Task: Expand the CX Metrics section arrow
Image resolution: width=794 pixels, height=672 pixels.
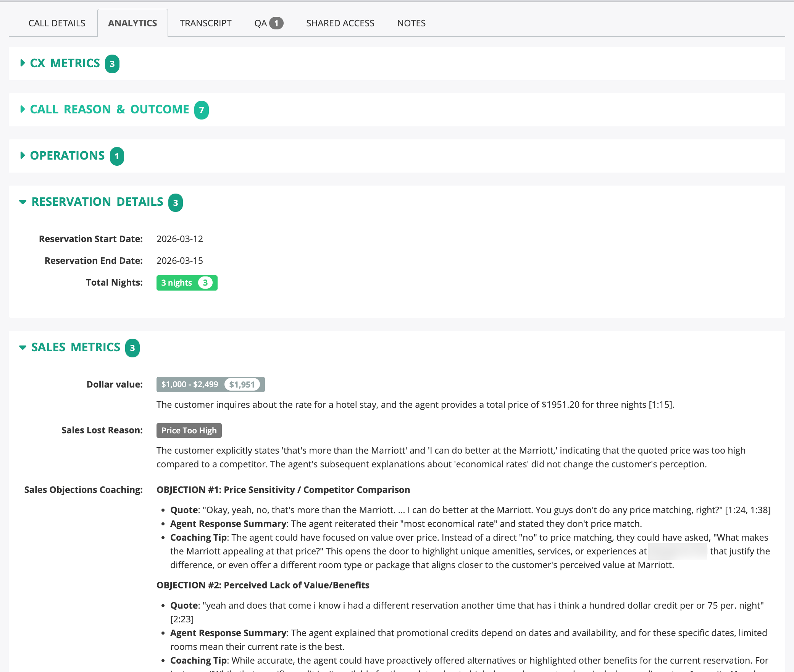Action: [x=23, y=63]
